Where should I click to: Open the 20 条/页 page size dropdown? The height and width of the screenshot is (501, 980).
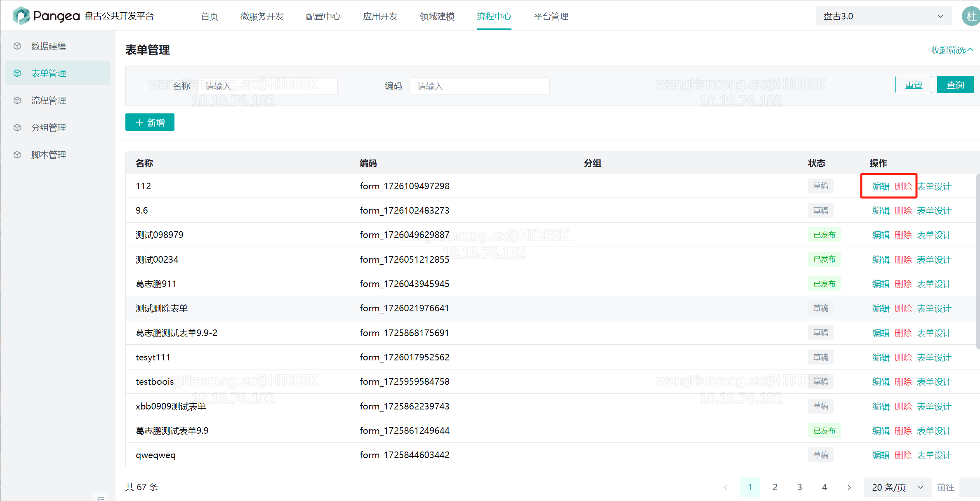898,487
